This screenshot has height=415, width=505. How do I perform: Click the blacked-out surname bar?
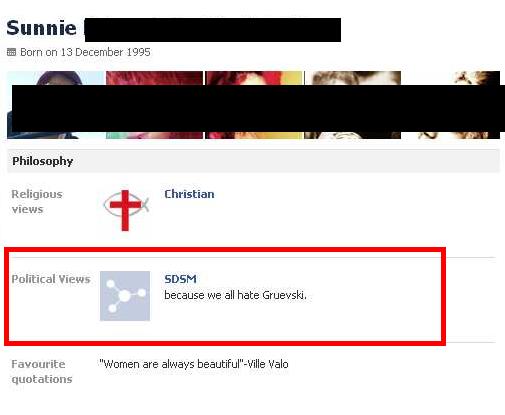(213, 30)
